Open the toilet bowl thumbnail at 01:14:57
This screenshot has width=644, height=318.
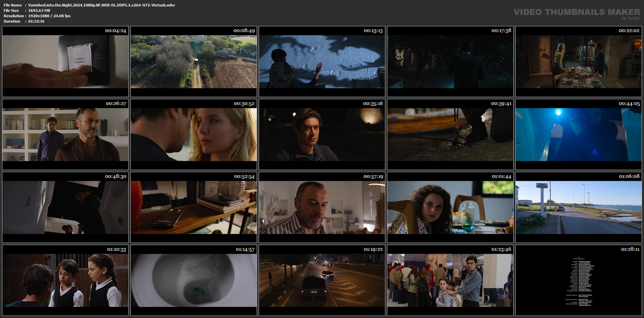[x=194, y=280]
